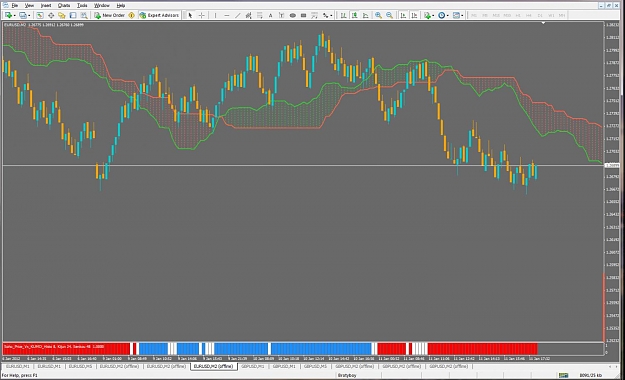Open the Arrows objects icon

326,15
